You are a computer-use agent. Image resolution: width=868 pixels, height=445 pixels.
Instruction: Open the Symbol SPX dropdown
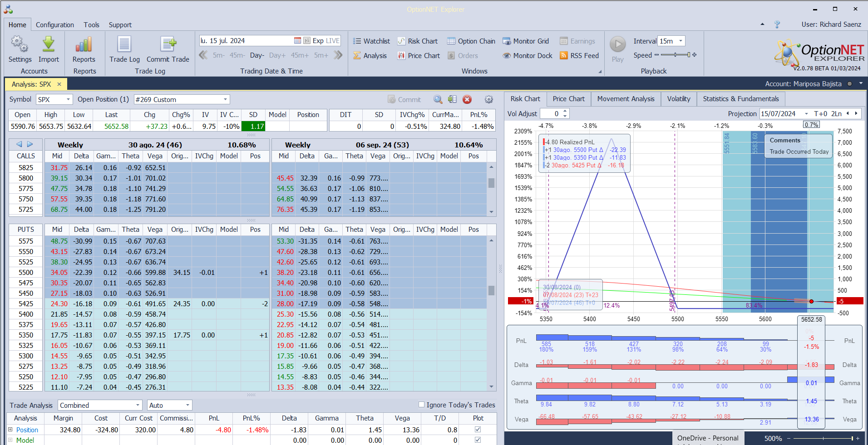68,99
